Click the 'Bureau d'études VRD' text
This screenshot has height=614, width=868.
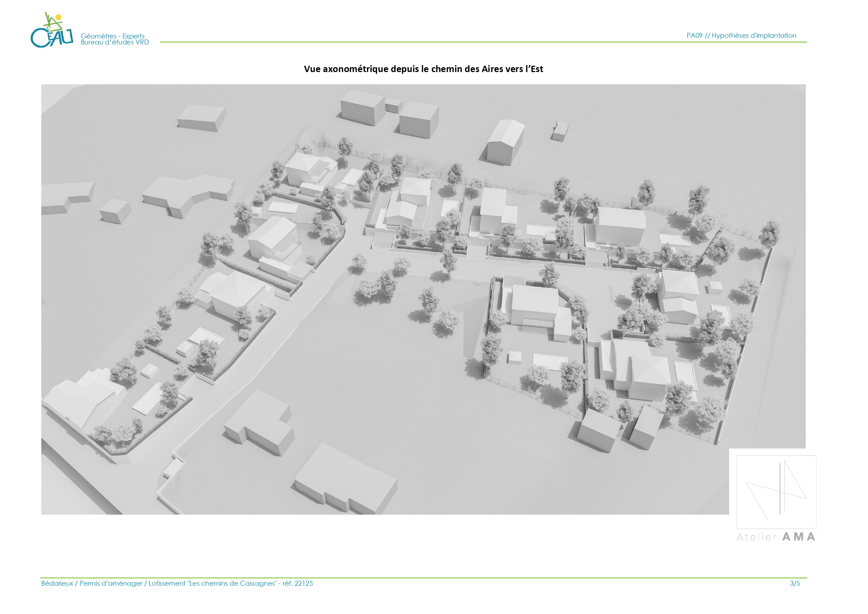[x=114, y=42]
